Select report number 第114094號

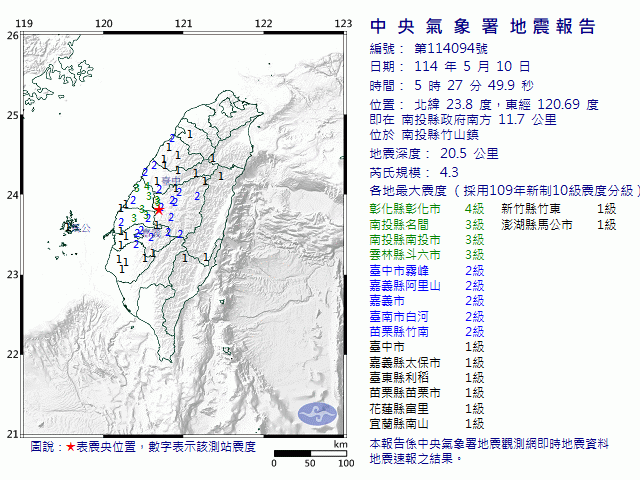[x=451, y=49]
